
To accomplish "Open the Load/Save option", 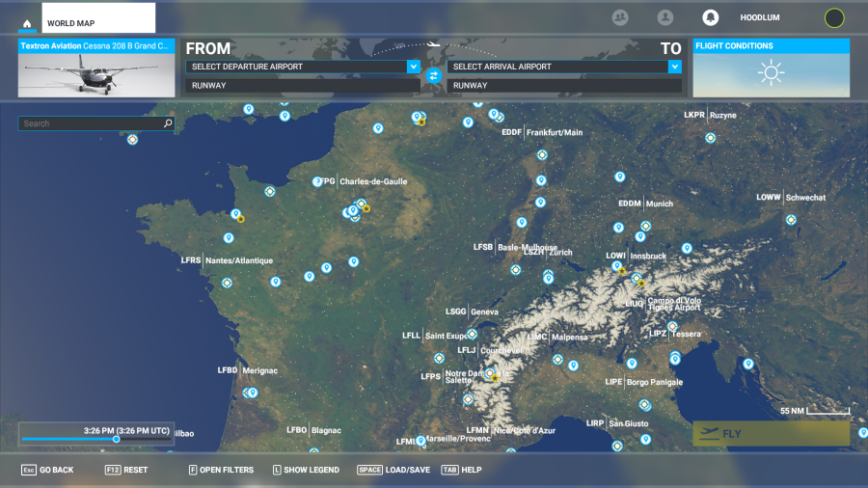I will point(393,470).
